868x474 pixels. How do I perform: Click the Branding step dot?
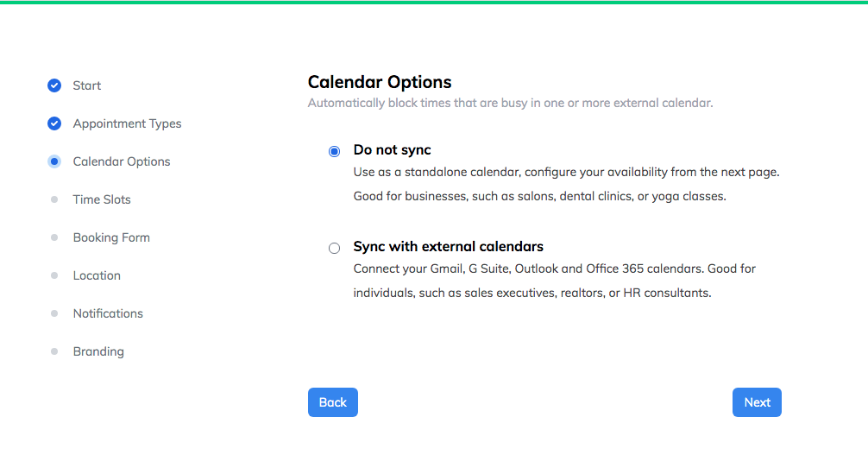pos(54,351)
